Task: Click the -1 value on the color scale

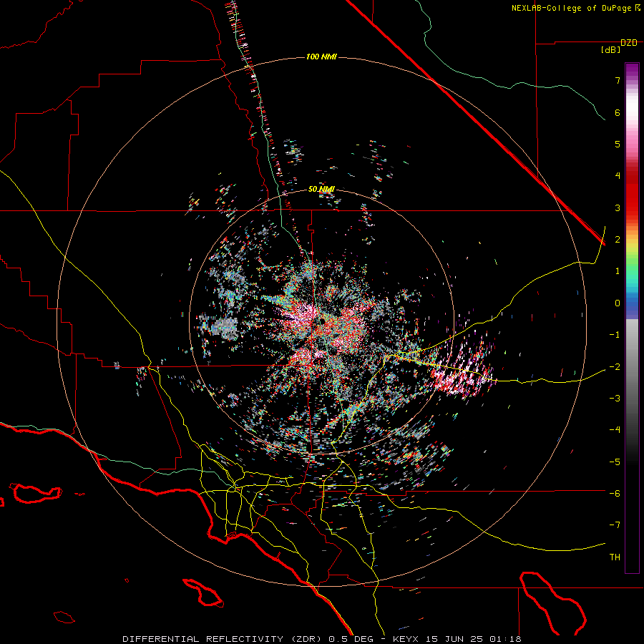Action: coord(615,335)
